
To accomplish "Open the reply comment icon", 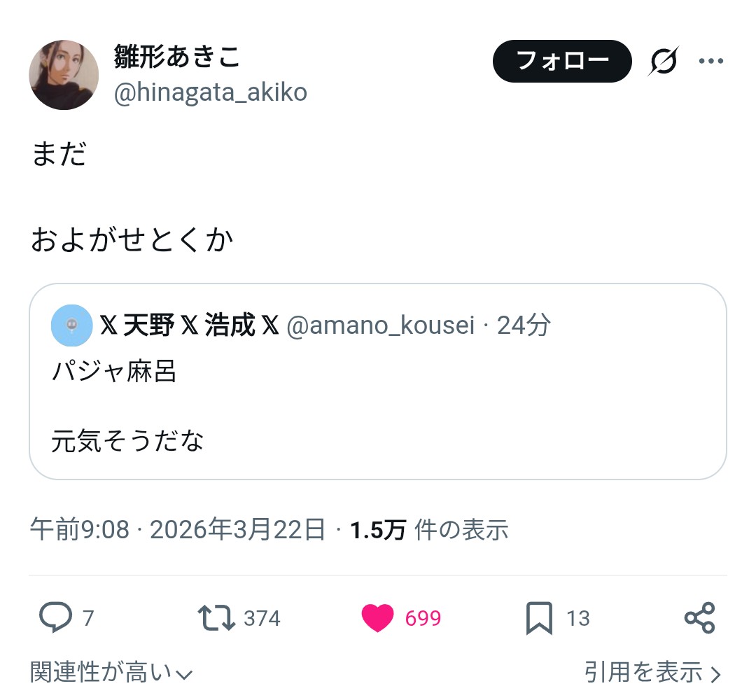I will click(x=55, y=618).
